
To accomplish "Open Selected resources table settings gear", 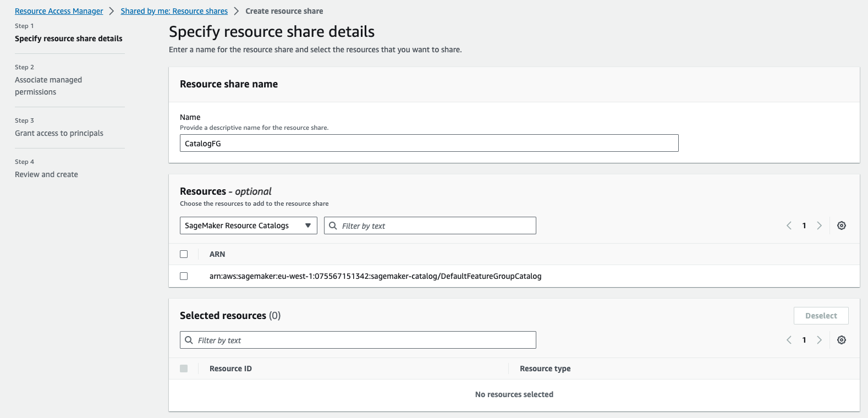I will [x=841, y=340].
